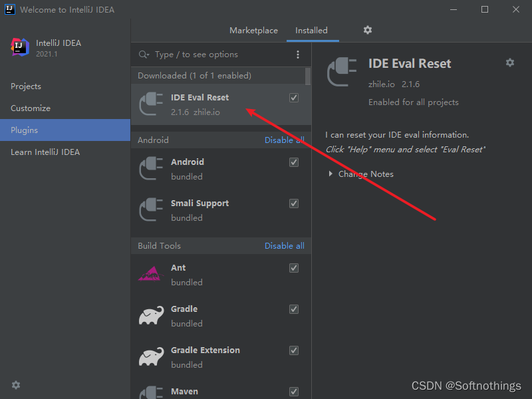Click the Gradle elephant icon

pyautogui.click(x=152, y=315)
